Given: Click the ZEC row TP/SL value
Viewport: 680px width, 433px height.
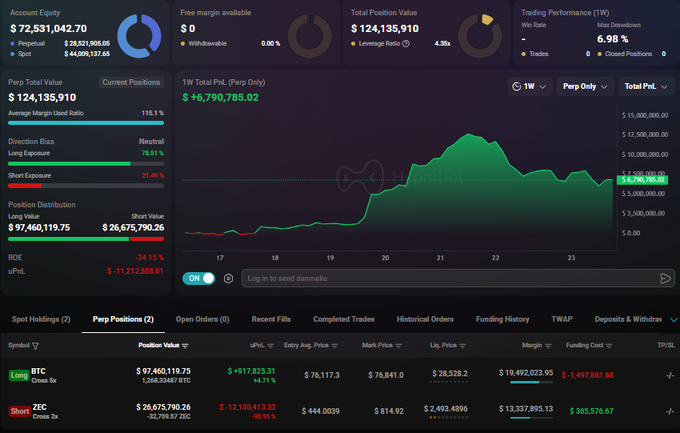Looking at the screenshot, I should point(670,411).
